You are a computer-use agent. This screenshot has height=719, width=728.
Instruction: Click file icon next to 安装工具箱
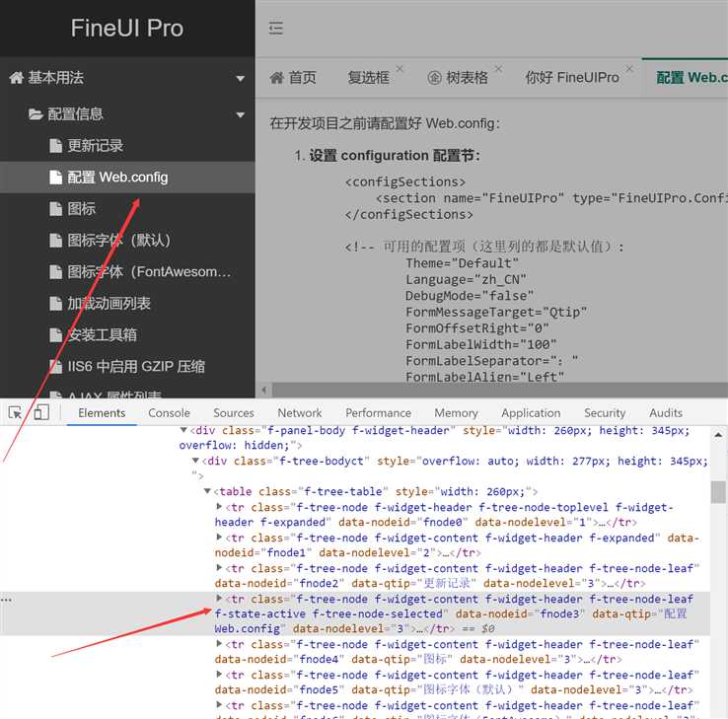pos(55,335)
